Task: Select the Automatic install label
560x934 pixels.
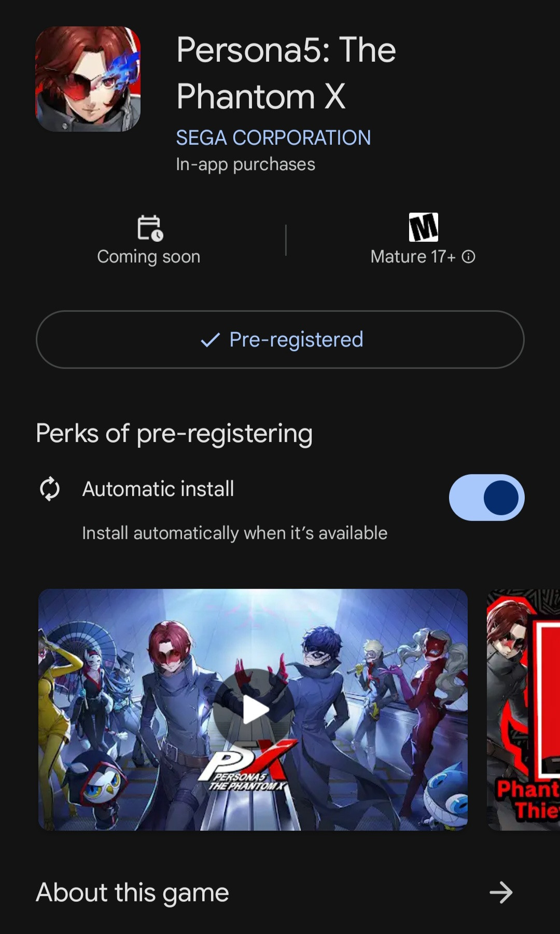Action: [x=158, y=489]
